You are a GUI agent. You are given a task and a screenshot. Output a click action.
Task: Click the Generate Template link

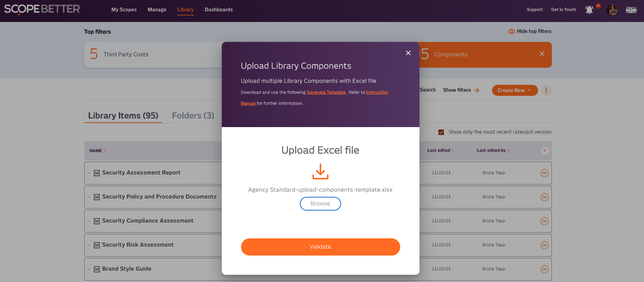pyautogui.click(x=326, y=92)
